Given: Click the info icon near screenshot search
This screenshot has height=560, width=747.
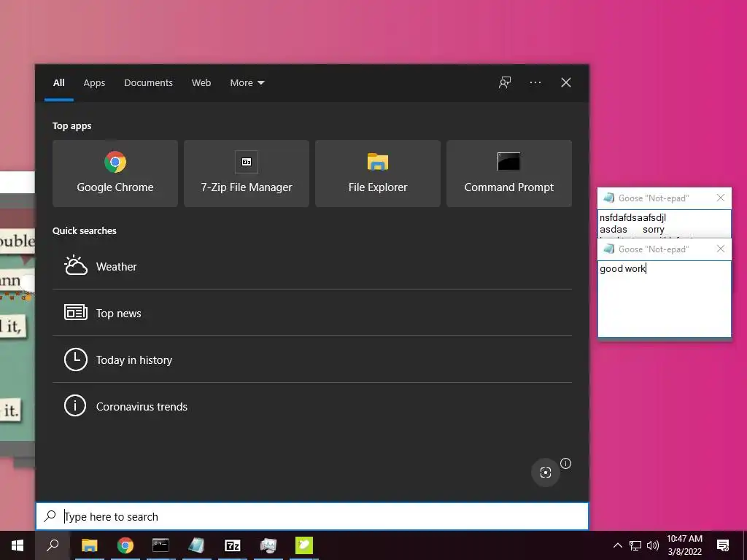Looking at the screenshot, I should pyautogui.click(x=565, y=463).
